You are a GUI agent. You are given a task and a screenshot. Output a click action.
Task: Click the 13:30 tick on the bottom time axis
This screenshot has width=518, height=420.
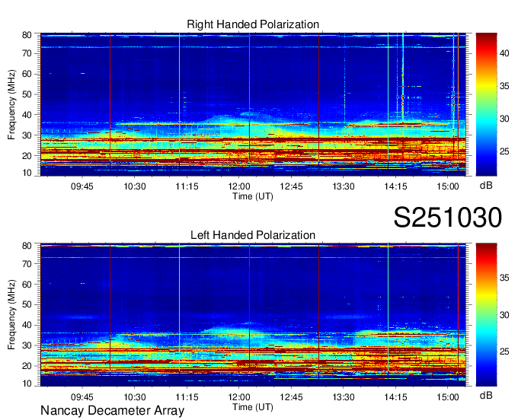pos(344,396)
